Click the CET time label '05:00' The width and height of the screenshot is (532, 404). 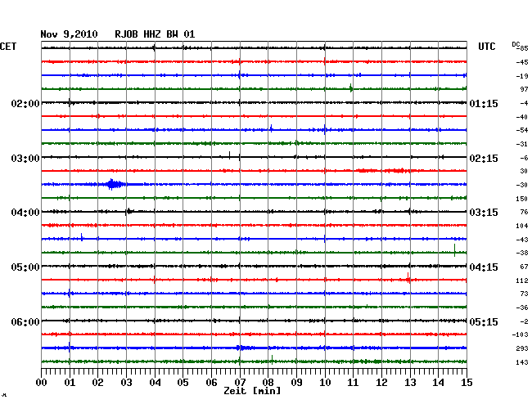(25, 267)
